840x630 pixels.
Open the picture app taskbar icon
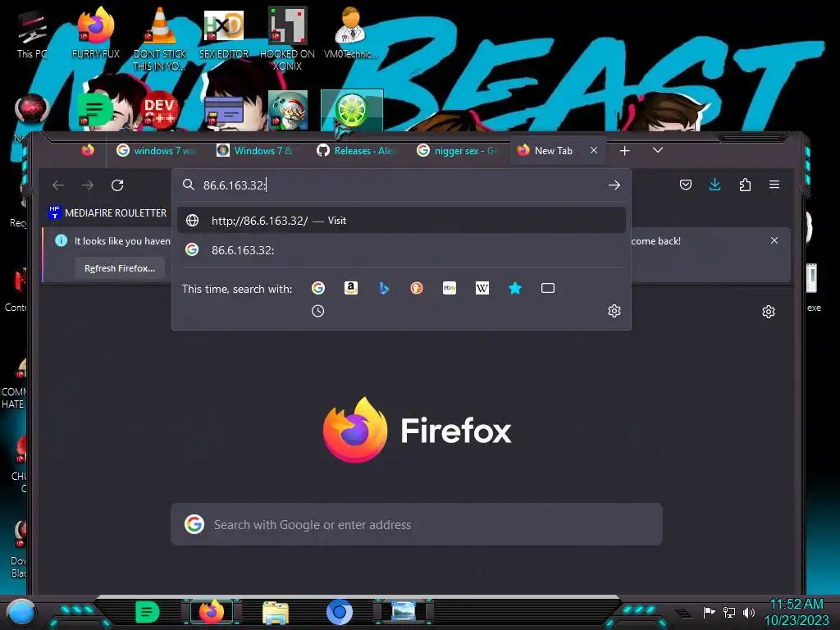pyautogui.click(x=404, y=611)
